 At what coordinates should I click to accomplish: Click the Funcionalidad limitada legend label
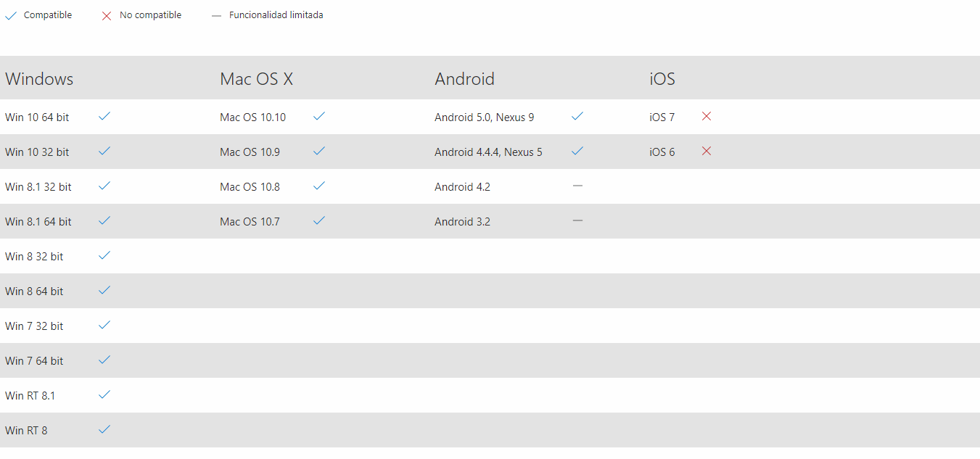[x=276, y=15]
